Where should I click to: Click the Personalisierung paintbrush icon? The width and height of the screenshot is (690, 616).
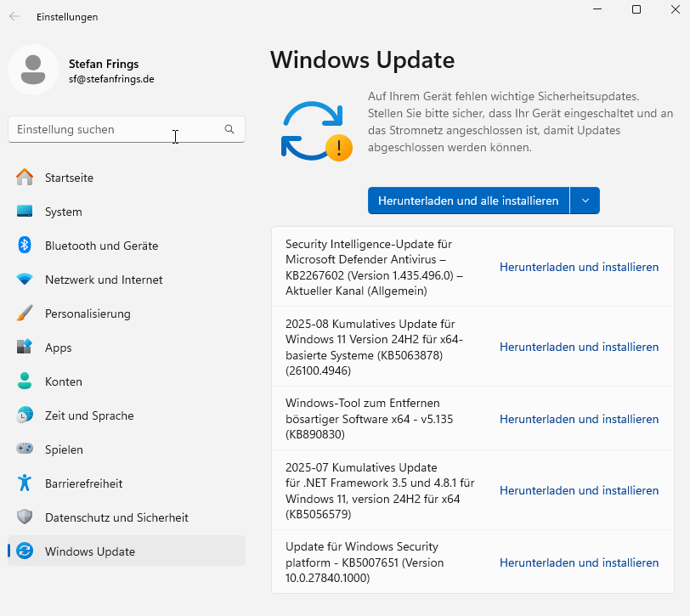[25, 313]
